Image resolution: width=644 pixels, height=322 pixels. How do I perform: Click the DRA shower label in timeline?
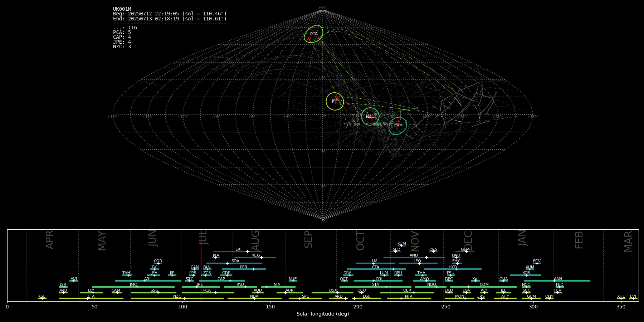(347, 273)
